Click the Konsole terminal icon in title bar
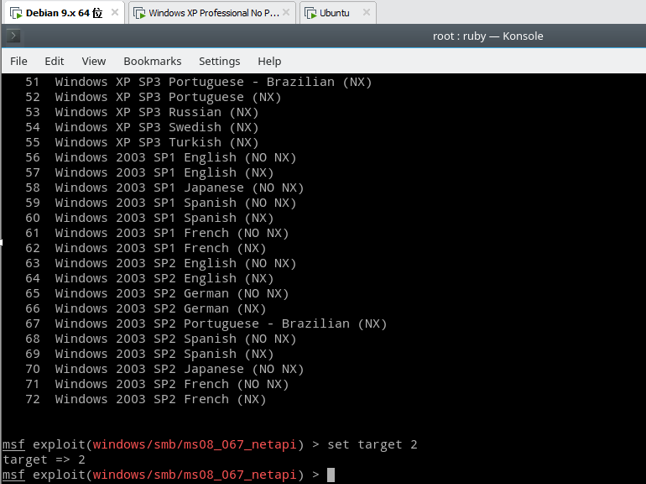The height and width of the screenshot is (484, 646). pyautogui.click(x=13, y=36)
